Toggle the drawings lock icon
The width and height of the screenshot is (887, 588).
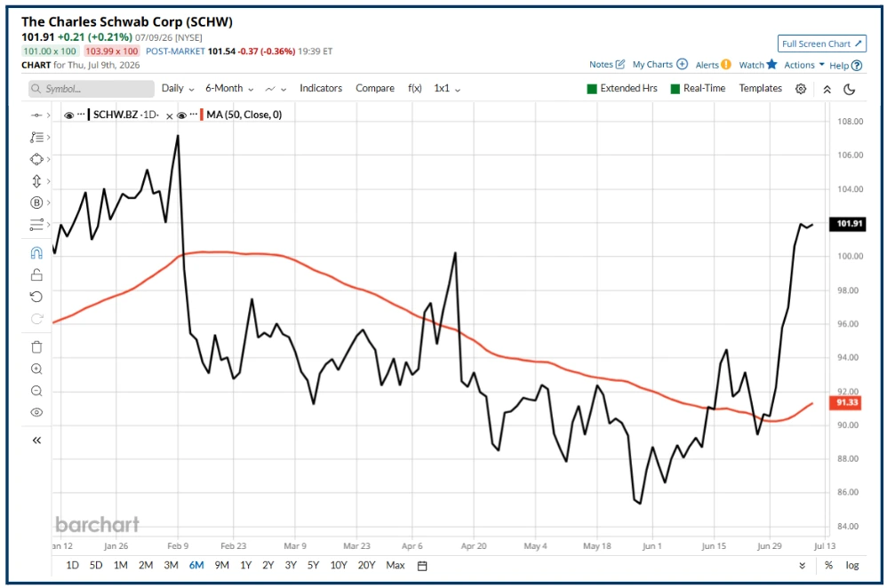coord(36,274)
